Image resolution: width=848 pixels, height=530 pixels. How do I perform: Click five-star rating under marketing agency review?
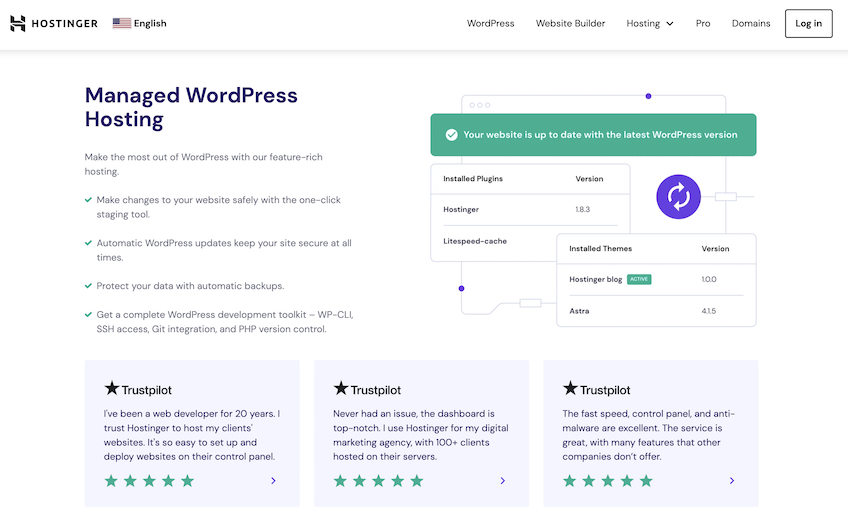tap(379, 481)
